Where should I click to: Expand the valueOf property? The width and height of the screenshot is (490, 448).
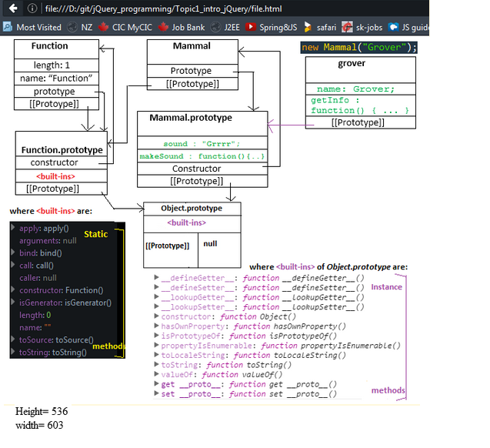[x=157, y=374]
